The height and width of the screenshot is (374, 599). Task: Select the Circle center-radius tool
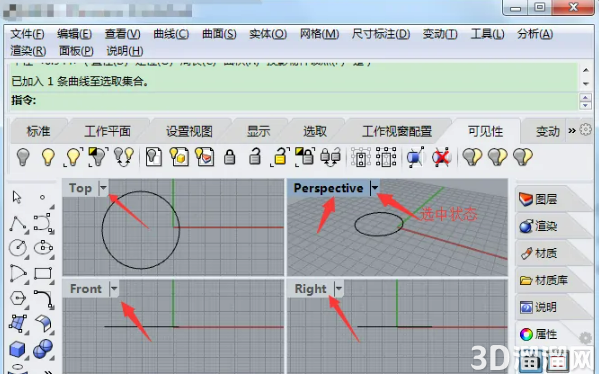(x=18, y=248)
